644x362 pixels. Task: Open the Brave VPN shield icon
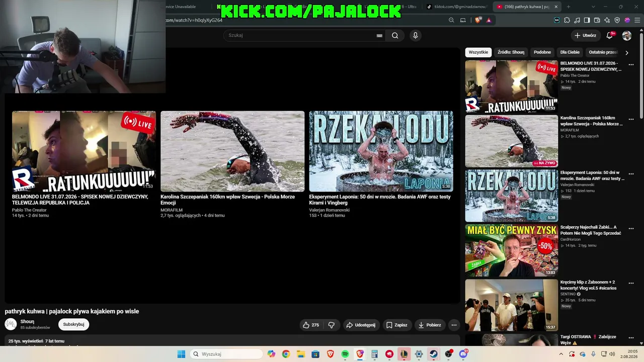[617, 20]
